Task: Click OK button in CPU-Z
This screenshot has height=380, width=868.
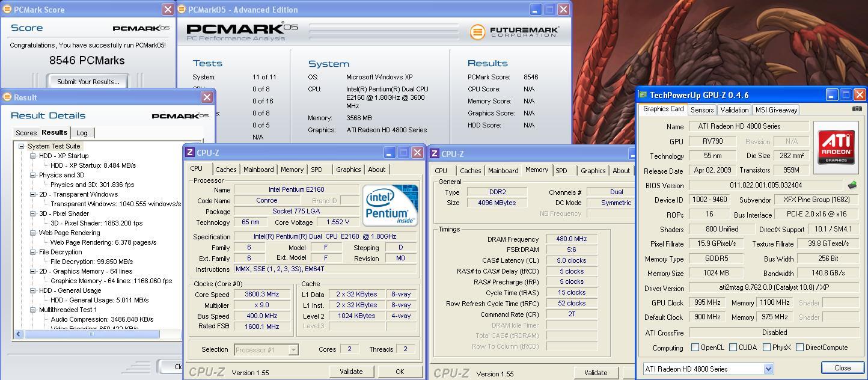Action: point(400,372)
